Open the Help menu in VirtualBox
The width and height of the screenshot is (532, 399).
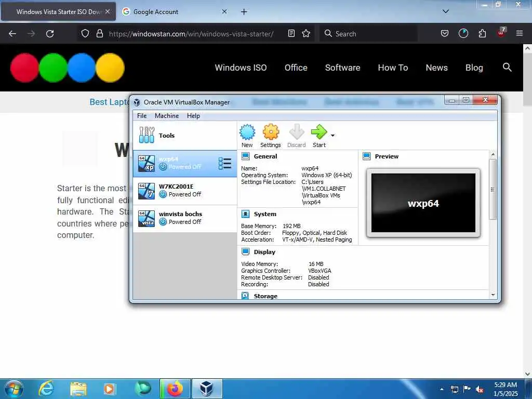(193, 116)
